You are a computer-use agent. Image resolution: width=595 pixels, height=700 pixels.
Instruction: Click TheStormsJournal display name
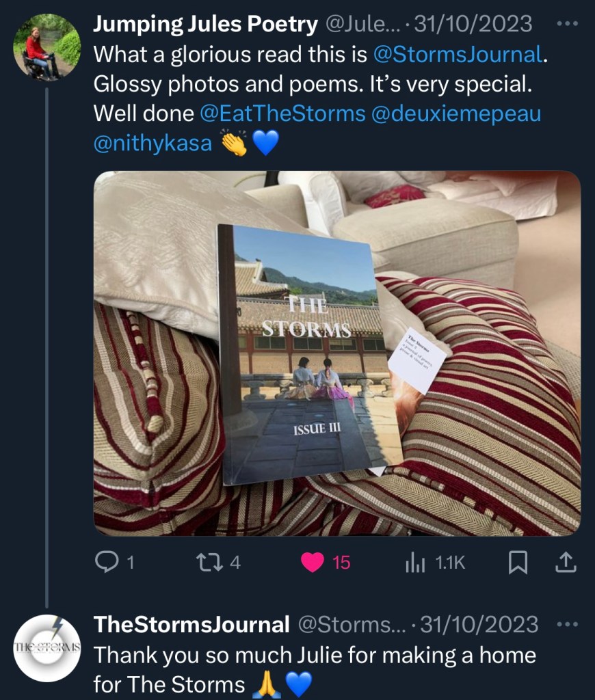(x=191, y=625)
